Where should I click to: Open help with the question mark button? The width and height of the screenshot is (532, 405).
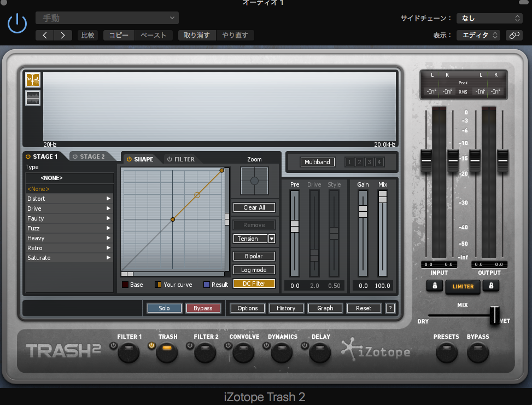pyautogui.click(x=390, y=308)
